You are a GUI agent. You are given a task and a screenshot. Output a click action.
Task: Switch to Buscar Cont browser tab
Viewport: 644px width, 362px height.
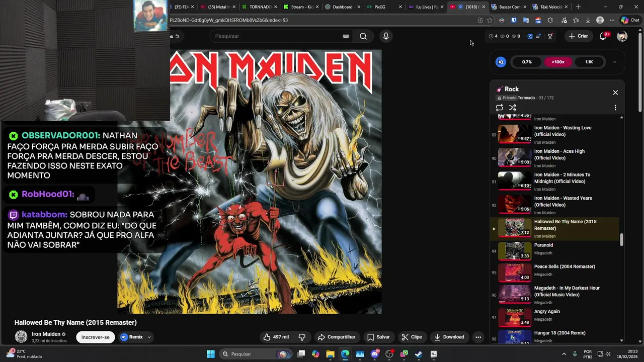[508, 7]
